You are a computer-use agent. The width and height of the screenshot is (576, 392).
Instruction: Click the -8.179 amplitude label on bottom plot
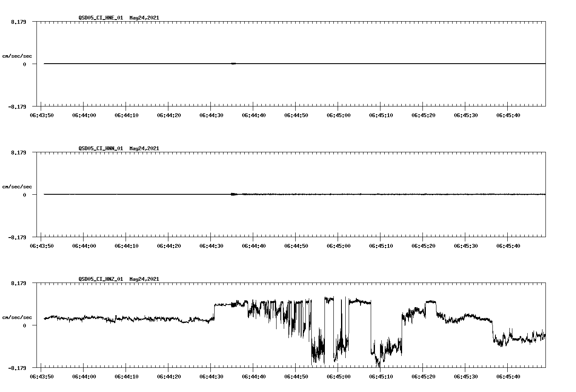pyautogui.click(x=17, y=367)
